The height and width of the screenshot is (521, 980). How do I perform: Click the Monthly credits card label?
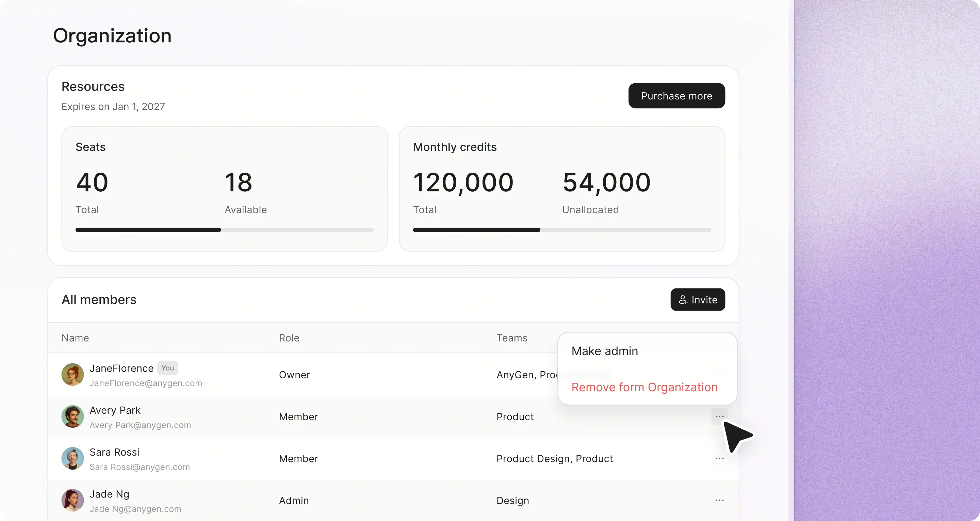[455, 147]
